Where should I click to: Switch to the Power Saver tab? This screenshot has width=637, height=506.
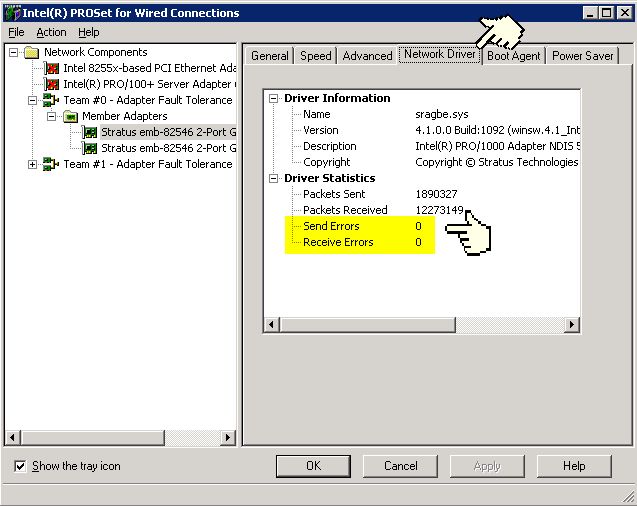point(583,56)
